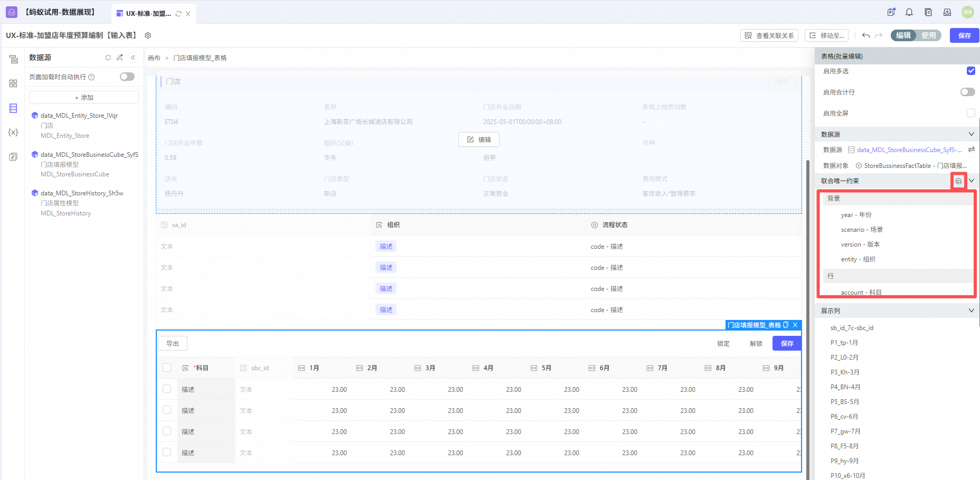Collapse the 数据源 side panel
This screenshot has width=980, height=480.
pos(133,58)
